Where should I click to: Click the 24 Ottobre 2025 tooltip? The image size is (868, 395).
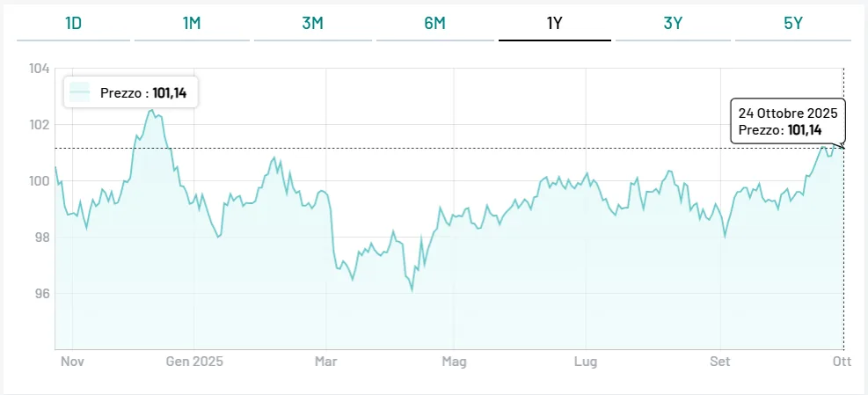pyautogui.click(x=788, y=121)
